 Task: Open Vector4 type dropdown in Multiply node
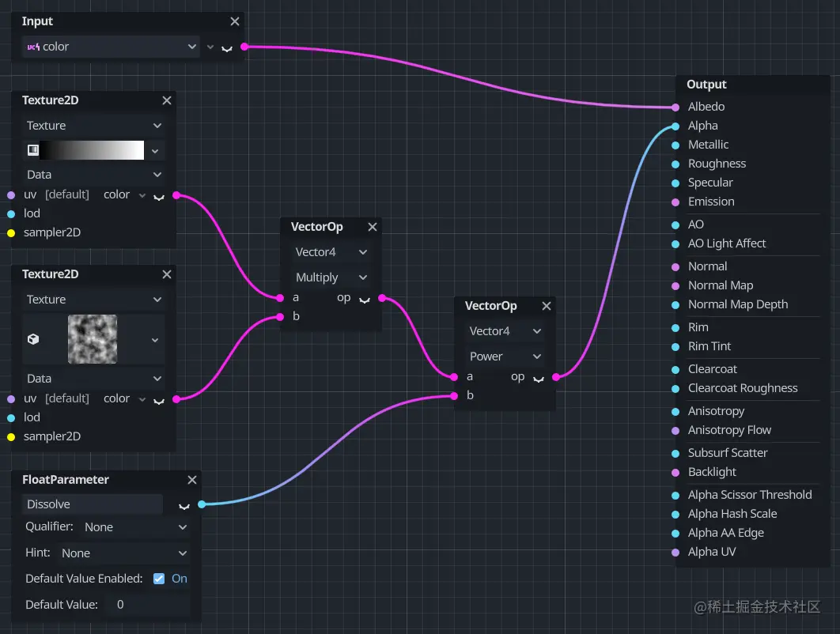[x=331, y=251]
